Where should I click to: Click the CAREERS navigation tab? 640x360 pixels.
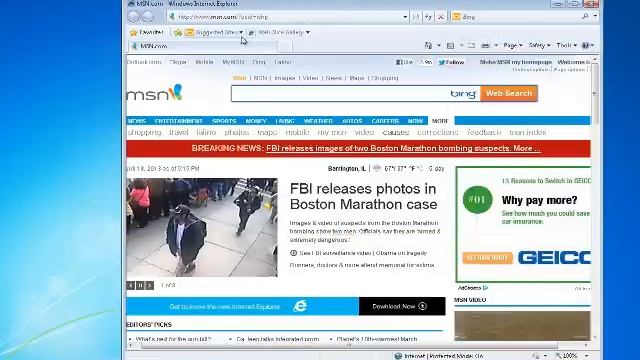point(385,121)
